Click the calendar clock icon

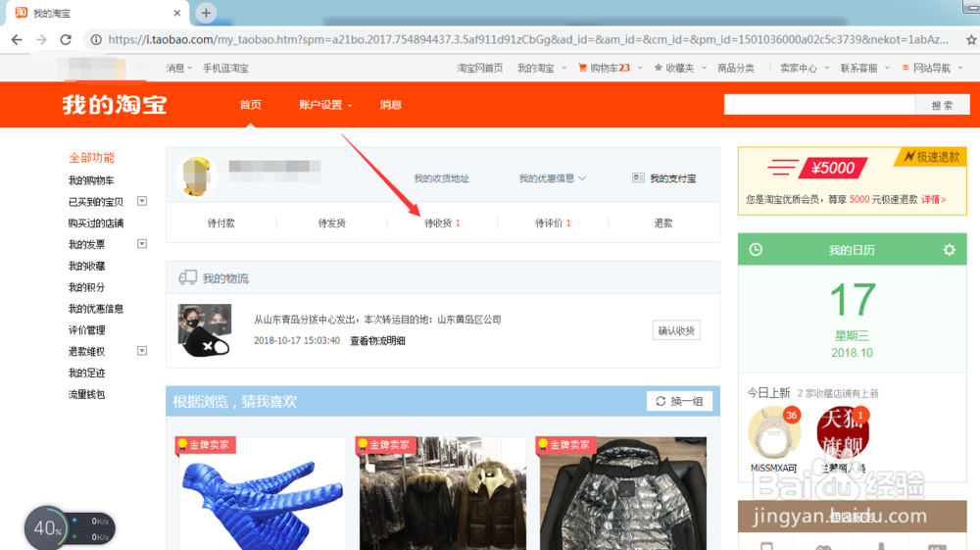tap(756, 249)
